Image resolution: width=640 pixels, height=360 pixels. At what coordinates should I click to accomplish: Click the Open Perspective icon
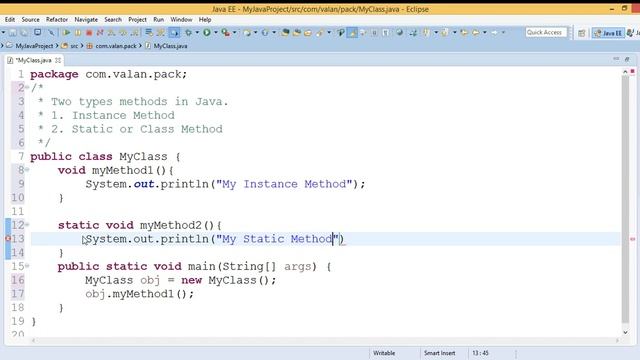pyautogui.click(x=582, y=33)
